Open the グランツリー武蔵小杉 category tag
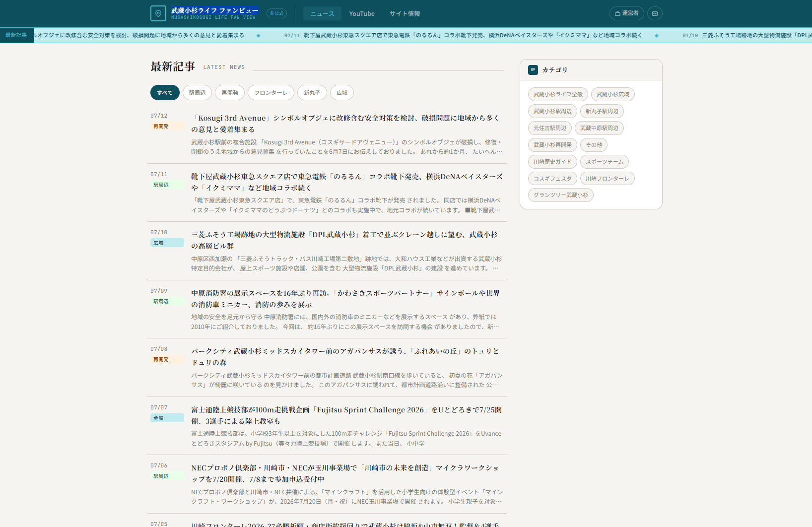 pyautogui.click(x=560, y=195)
